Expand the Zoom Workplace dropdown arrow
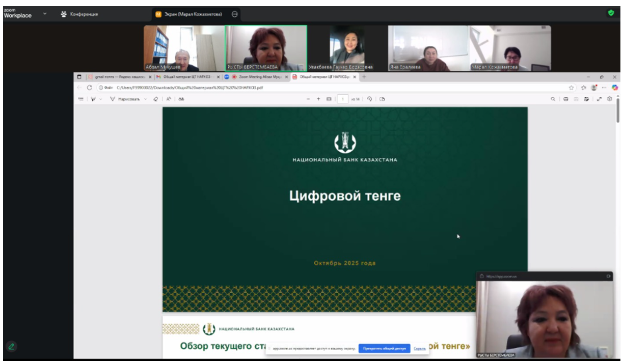The height and width of the screenshot is (364, 624). [44, 14]
